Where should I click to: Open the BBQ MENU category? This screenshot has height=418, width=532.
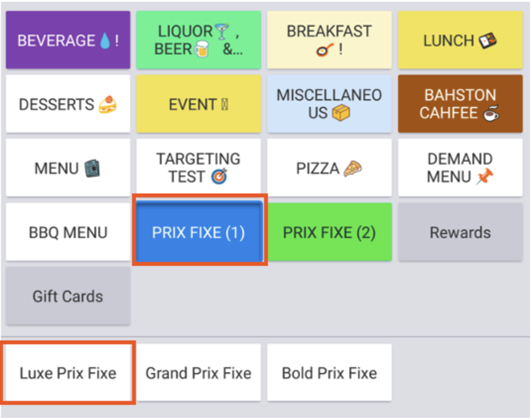point(67,232)
